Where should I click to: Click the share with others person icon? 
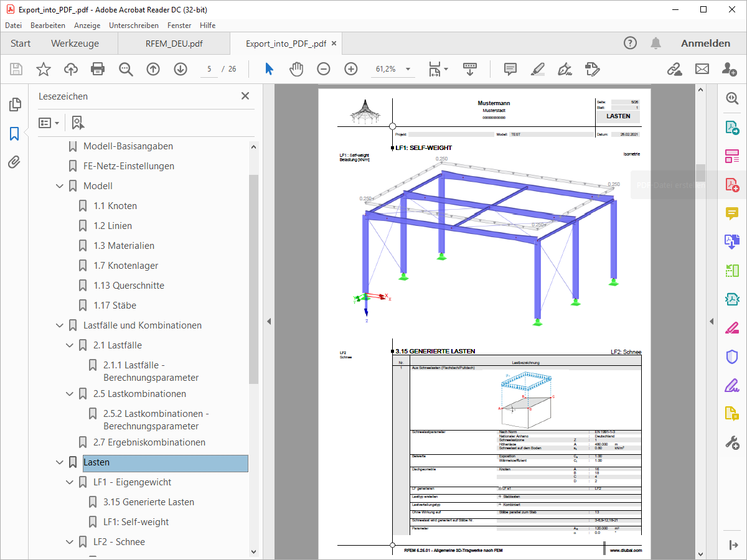pos(730,69)
